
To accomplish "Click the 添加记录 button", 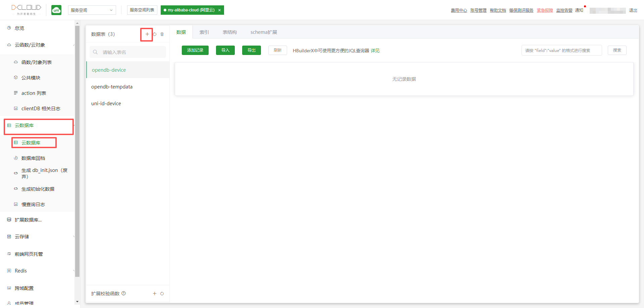I will click(x=195, y=50).
